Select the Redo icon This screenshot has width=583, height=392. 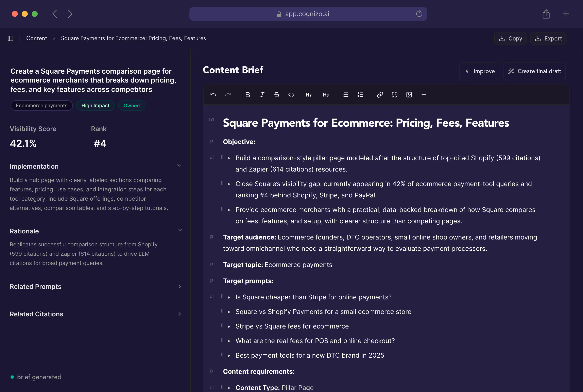(x=228, y=95)
